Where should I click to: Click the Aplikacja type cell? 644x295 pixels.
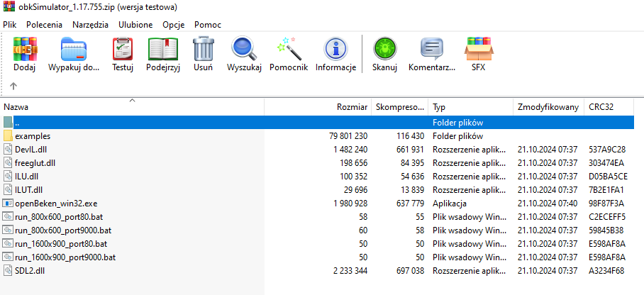(450, 204)
